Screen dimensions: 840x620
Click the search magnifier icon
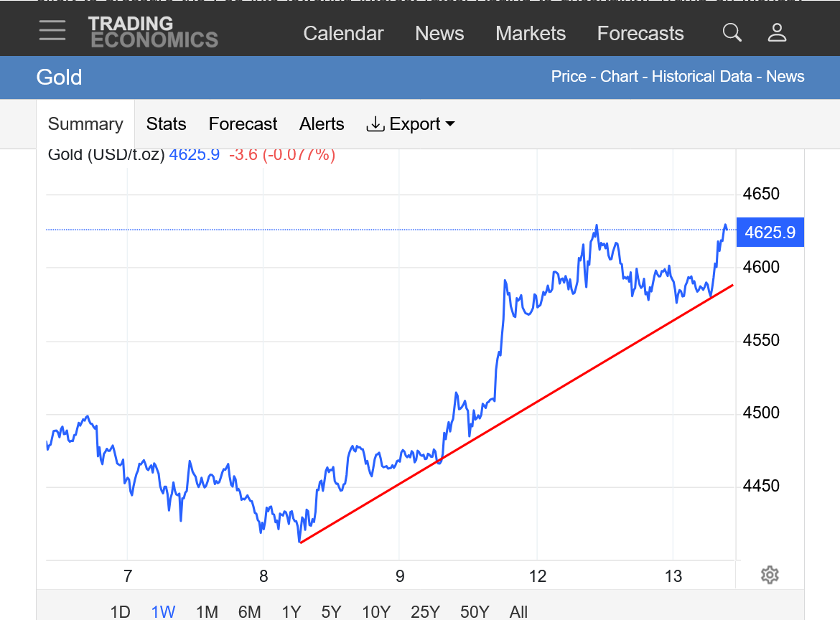(732, 32)
